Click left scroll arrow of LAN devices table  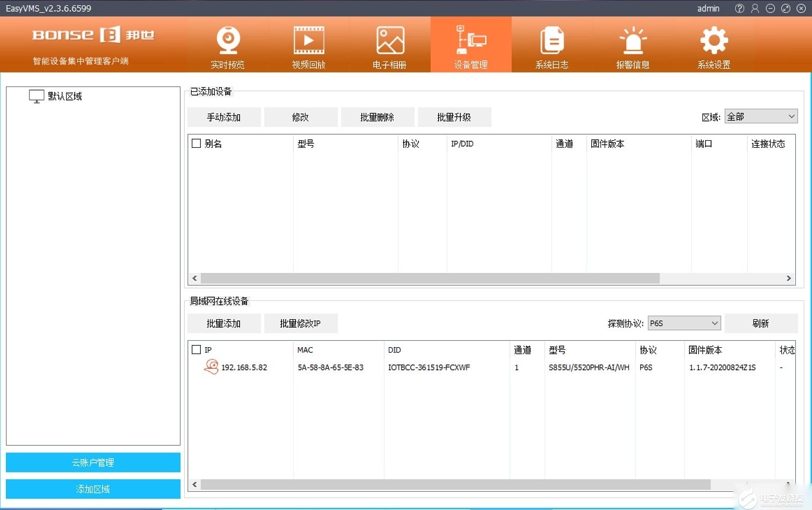point(194,485)
